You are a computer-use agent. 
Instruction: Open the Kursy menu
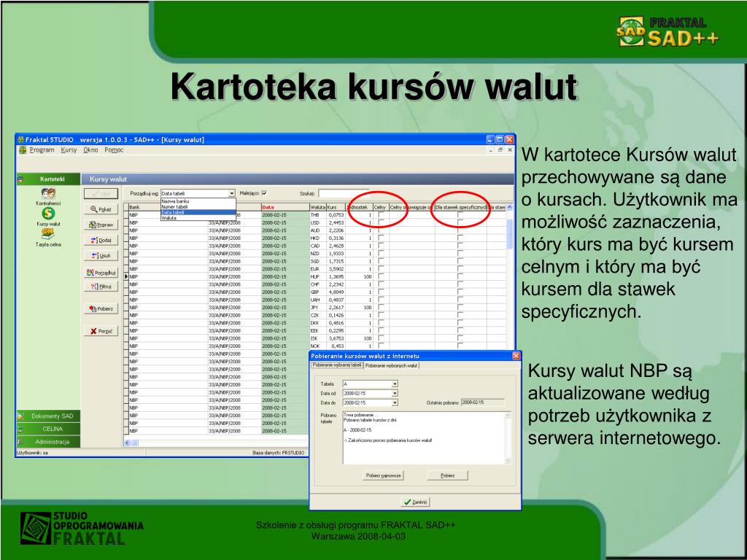click(x=69, y=150)
